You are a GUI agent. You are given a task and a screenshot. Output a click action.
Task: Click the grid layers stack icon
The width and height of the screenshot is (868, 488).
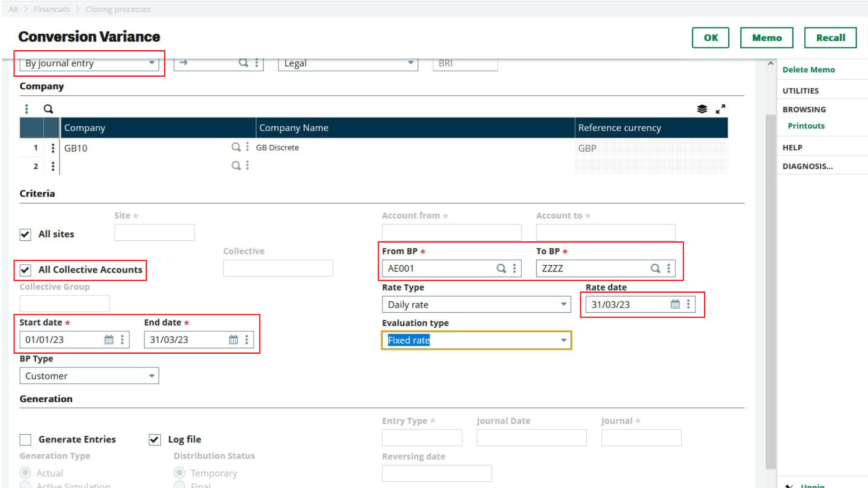pyautogui.click(x=702, y=109)
